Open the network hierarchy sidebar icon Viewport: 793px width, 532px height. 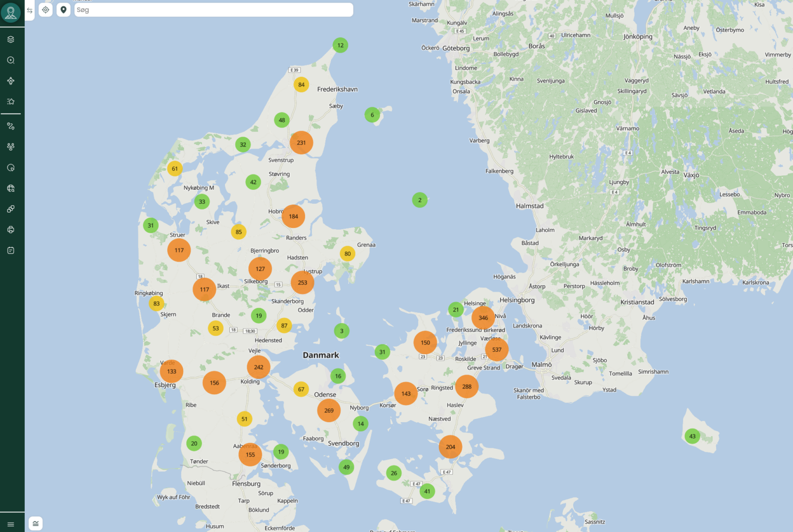[x=11, y=147]
